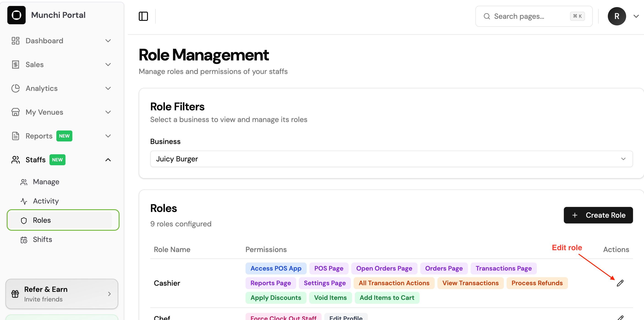The image size is (644, 320).
Task: Focus the Search pages input field
Action: [534, 16]
